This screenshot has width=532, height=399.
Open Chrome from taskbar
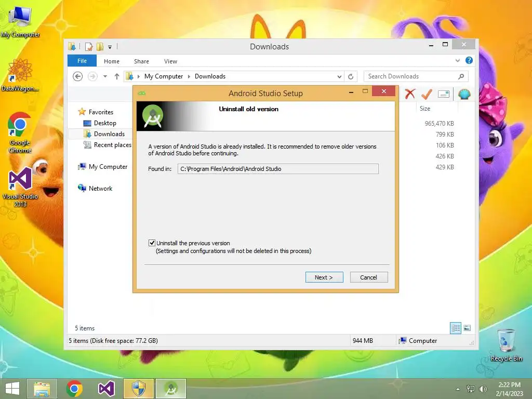point(74,389)
